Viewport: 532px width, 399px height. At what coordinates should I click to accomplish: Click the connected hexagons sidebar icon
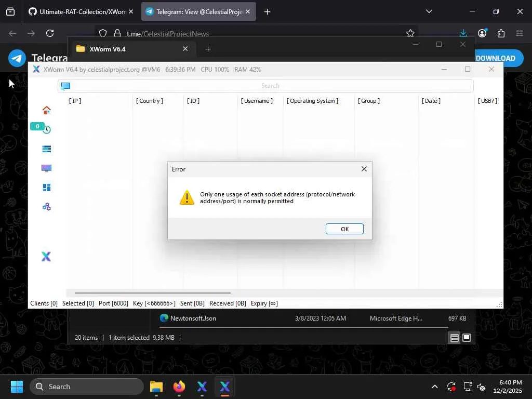click(x=46, y=207)
